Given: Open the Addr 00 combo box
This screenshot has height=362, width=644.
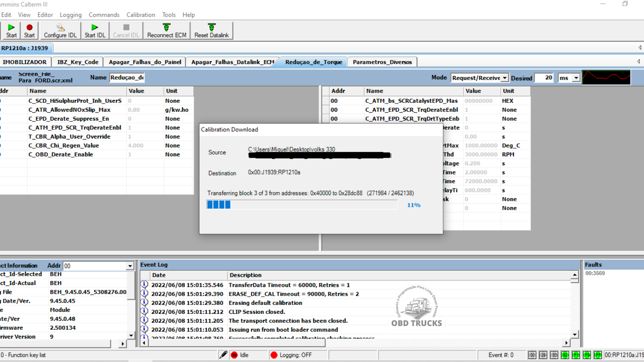Looking at the screenshot, I should [x=99, y=266].
